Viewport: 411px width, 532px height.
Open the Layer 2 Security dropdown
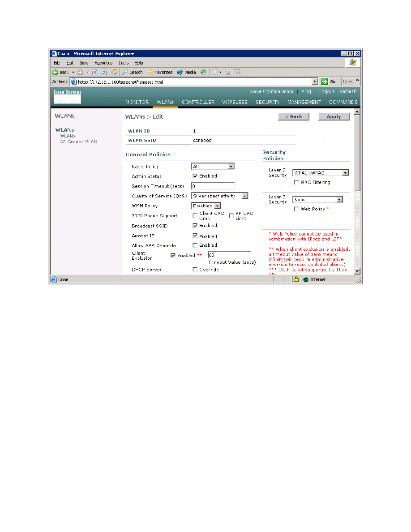(x=345, y=172)
